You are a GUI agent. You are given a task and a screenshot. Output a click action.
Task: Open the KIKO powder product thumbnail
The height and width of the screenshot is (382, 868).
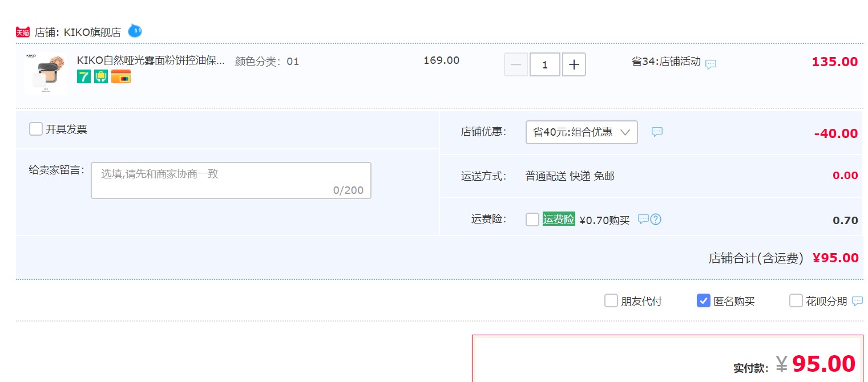click(46, 74)
